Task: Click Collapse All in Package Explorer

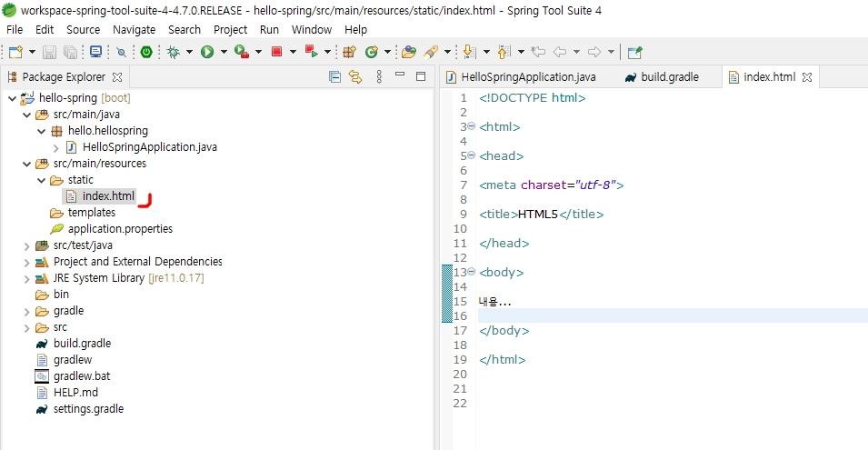Action: (334, 77)
